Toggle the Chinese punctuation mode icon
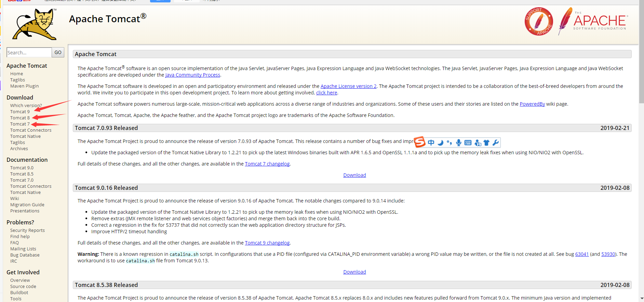 449,143
